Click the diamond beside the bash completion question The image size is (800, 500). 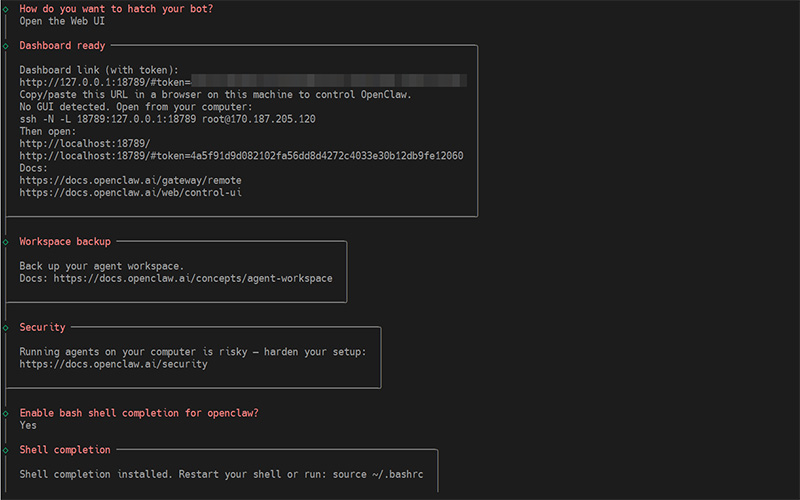click(x=6, y=412)
